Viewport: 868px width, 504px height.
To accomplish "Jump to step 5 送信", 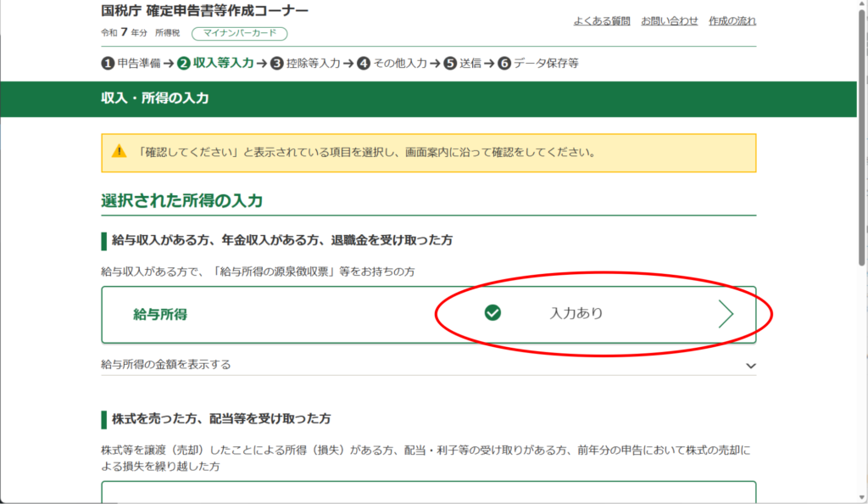I will 463,63.
